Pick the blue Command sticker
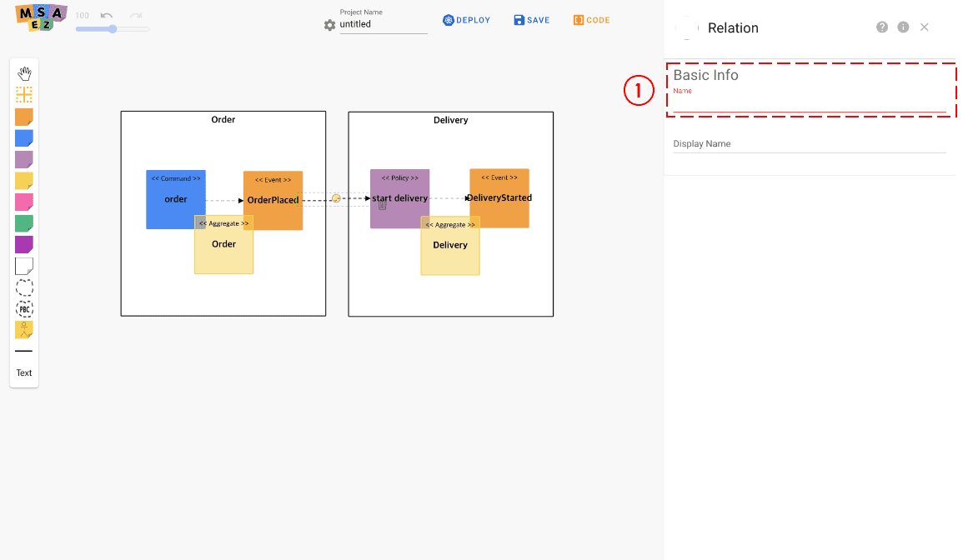 point(24,138)
